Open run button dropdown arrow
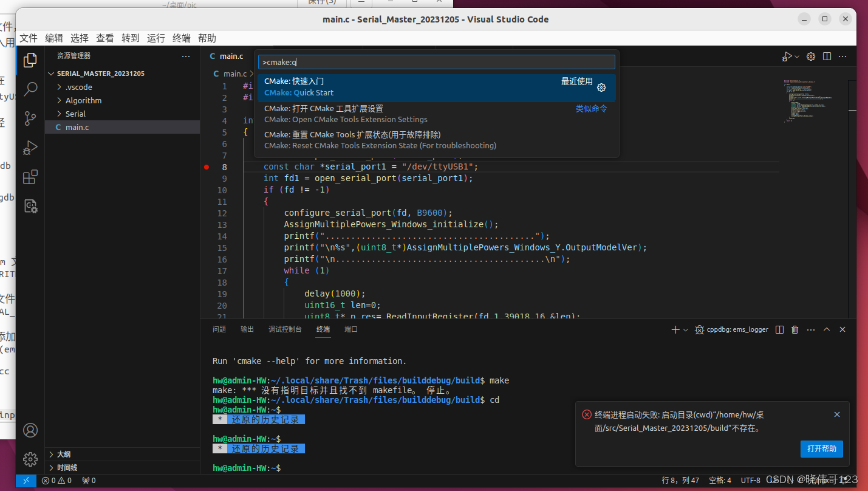 pyautogui.click(x=797, y=57)
